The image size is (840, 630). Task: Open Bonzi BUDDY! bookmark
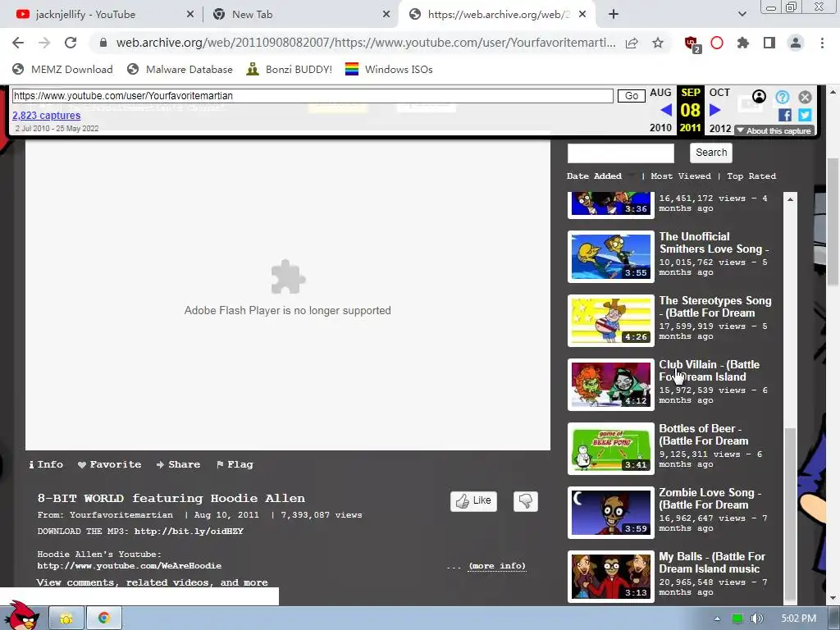[290, 69]
